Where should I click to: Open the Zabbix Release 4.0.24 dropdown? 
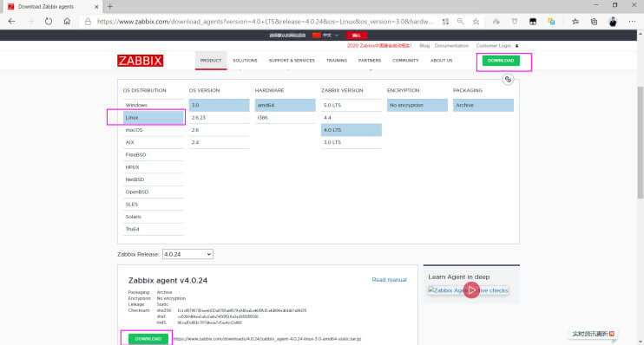coord(187,254)
